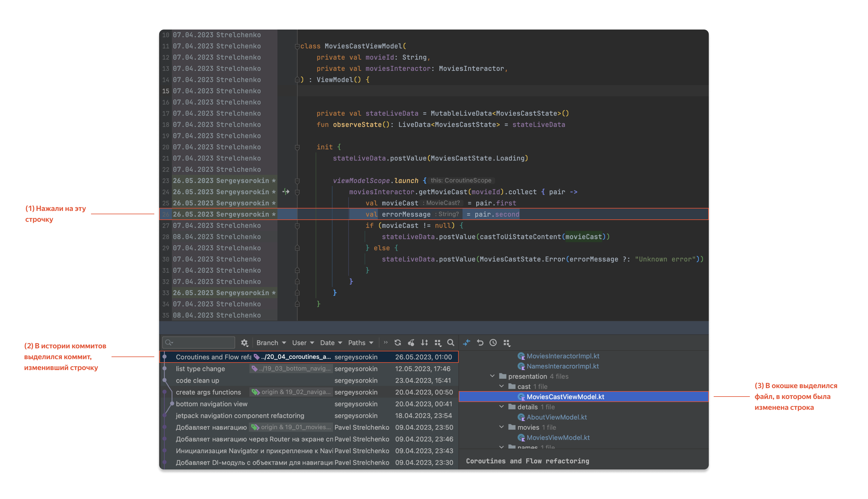Open the User filter dropdown
The width and height of the screenshot is (868, 499).
click(x=303, y=343)
